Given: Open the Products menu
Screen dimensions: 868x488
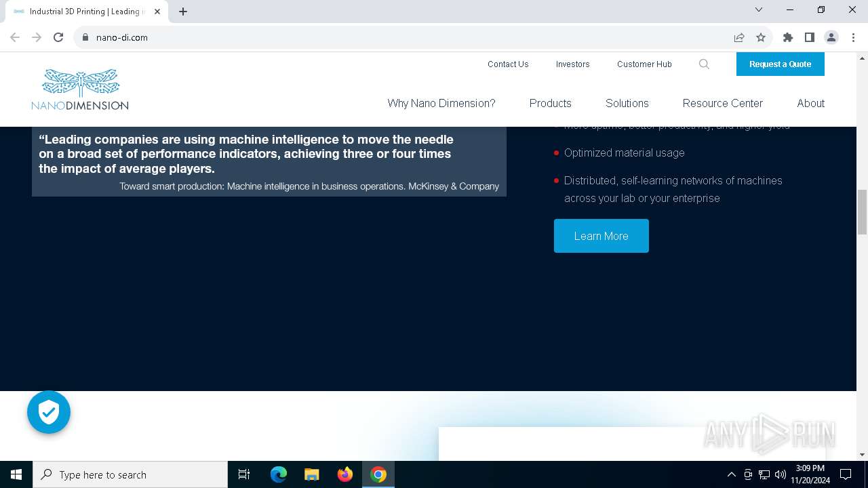Looking at the screenshot, I should (x=550, y=103).
